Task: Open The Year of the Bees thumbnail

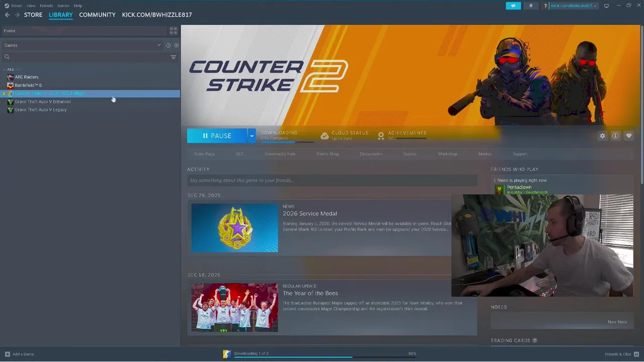Action: (234, 307)
